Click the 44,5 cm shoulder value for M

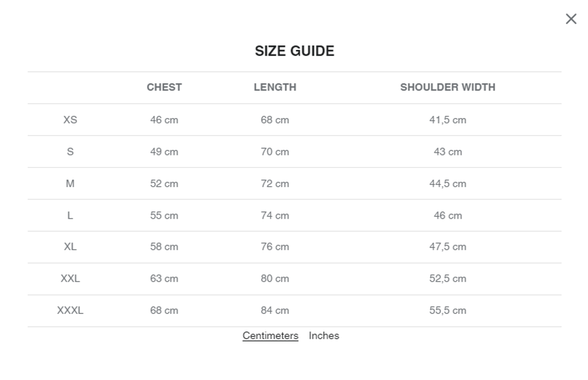[x=448, y=184]
